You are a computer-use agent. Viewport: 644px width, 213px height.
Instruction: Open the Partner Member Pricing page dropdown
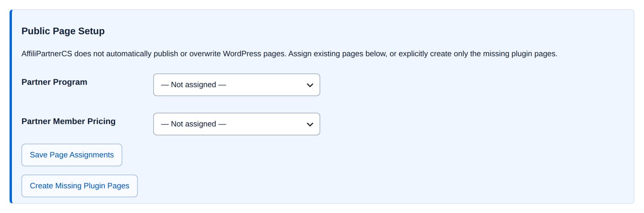[x=236, y=124]
